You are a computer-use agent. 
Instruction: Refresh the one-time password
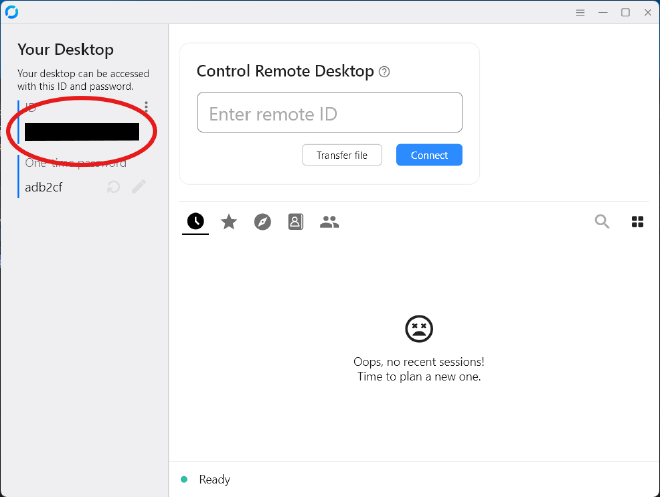pos(114,187)
